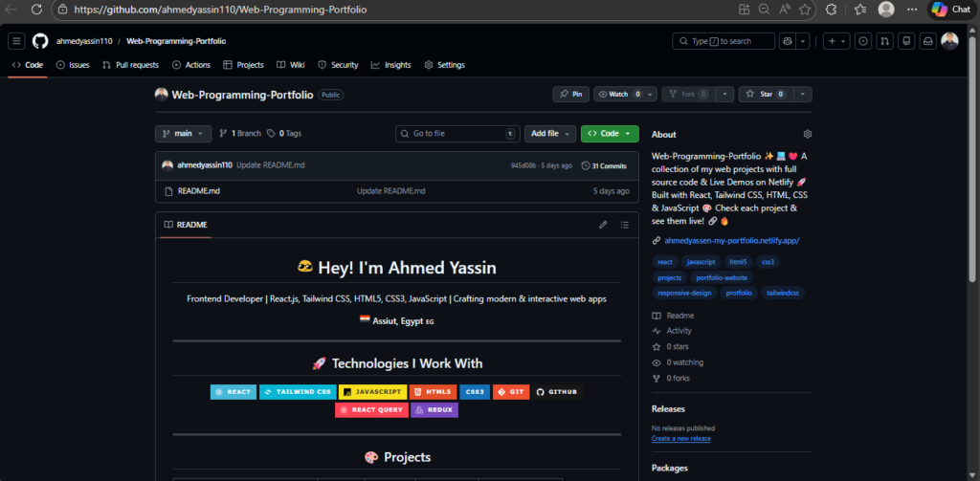Open the Actions tab

191,65
